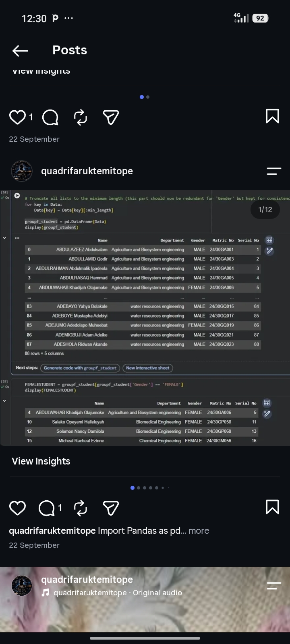Tap the like count 1 on the top post

click(x=31, y=117)
